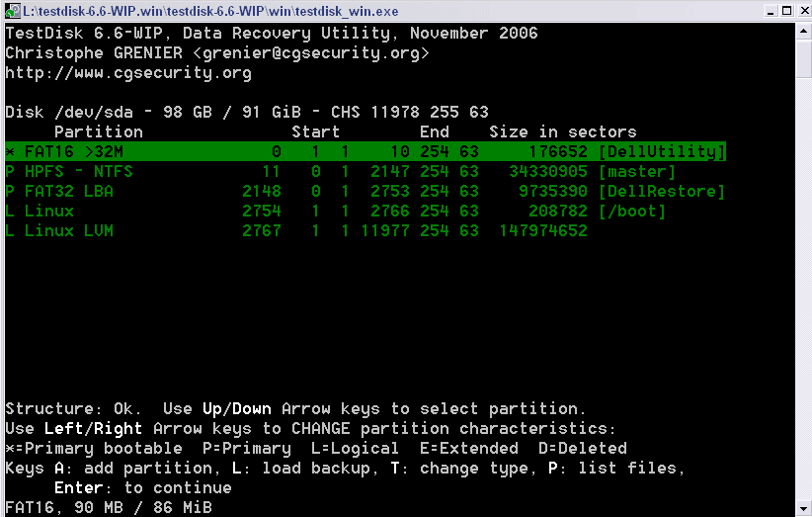Click the [master] partition label
Image resolution: width=812 pixels, height=517 pixels.
(x=637, y=171)
